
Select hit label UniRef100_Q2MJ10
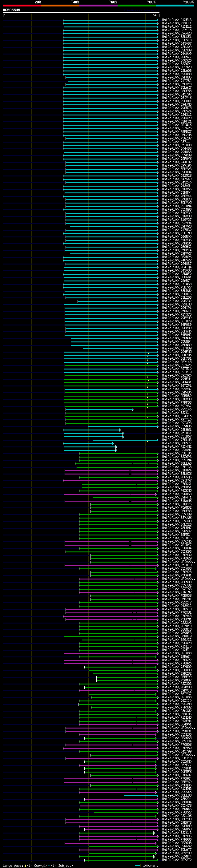point(177,758)
